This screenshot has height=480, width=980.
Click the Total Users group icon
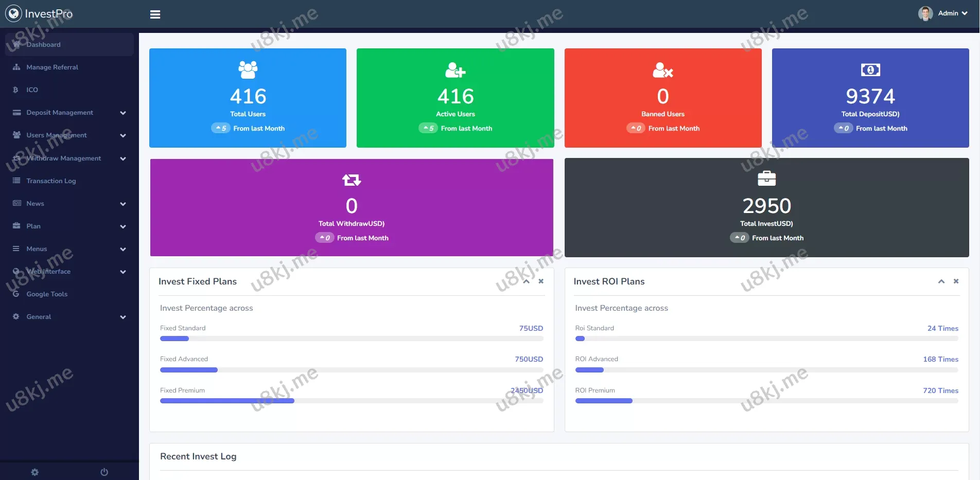(x=248, y=69)
